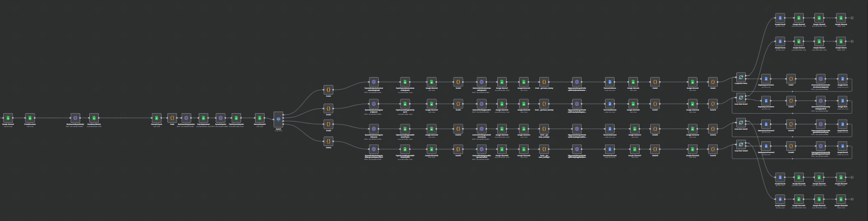Open the first HTTP Request globe node
The height and width of the screenshot is (221, 868).
(x=75, y=117)
